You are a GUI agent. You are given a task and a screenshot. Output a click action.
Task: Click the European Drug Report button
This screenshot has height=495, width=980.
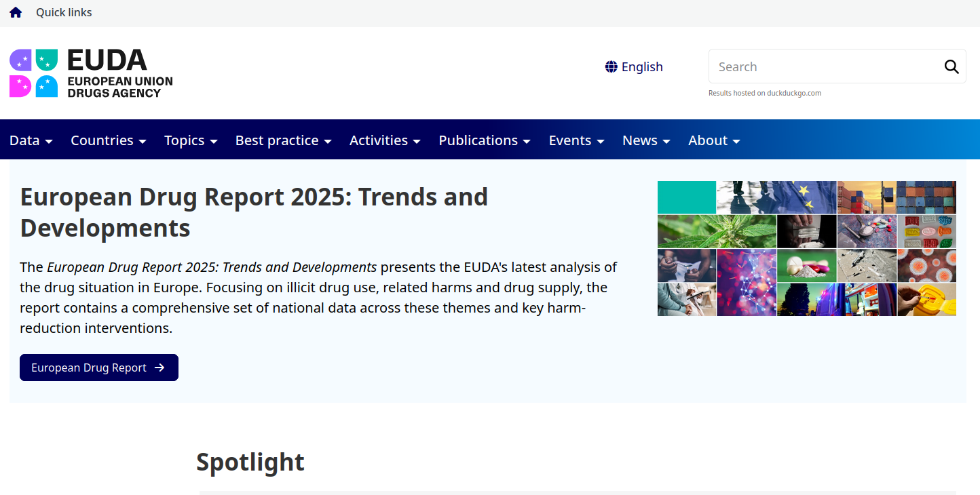click(99, 368)
